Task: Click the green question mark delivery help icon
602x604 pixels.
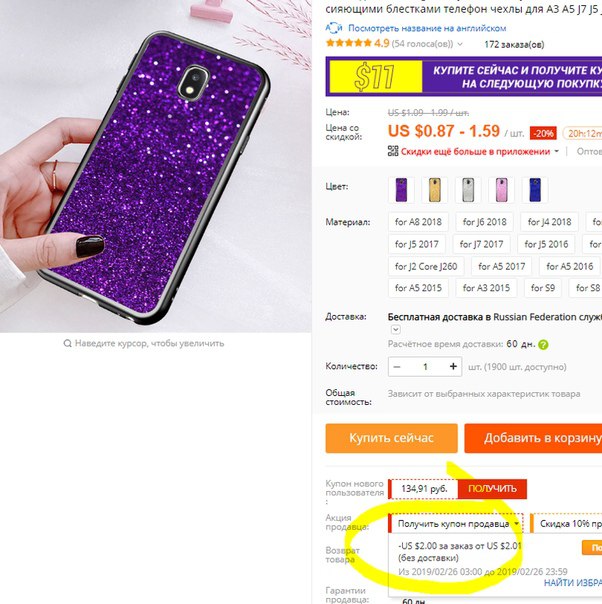Action: tap(543, 344)
